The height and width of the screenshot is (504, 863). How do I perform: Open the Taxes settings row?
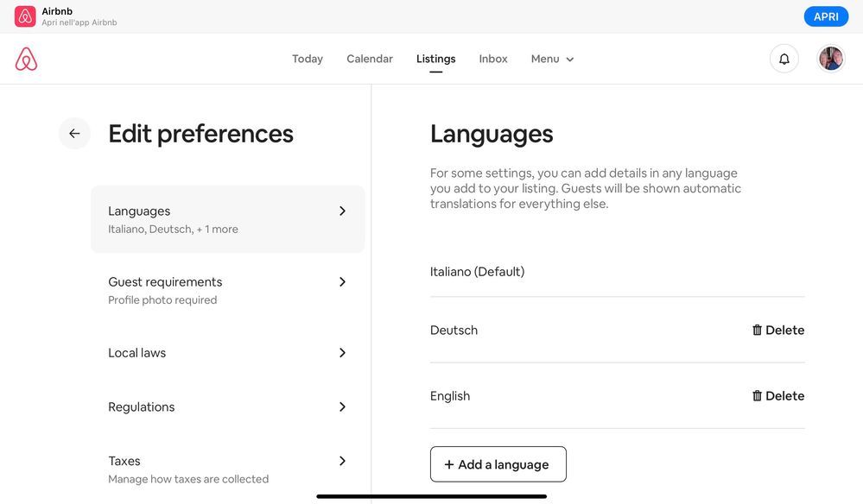(227, 469)
